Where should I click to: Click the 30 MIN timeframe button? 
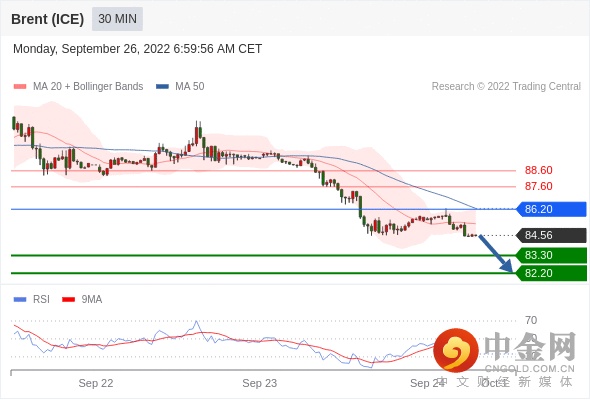pos(117,19)
